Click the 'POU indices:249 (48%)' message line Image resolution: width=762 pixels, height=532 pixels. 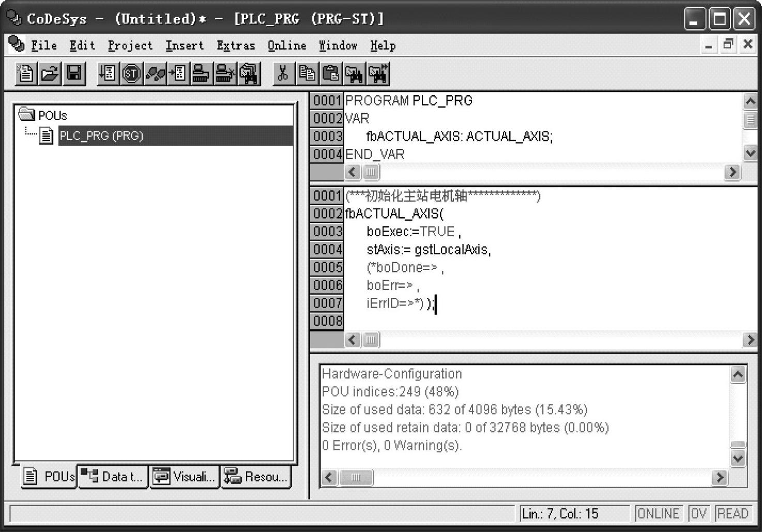click(x=390, y=391)
